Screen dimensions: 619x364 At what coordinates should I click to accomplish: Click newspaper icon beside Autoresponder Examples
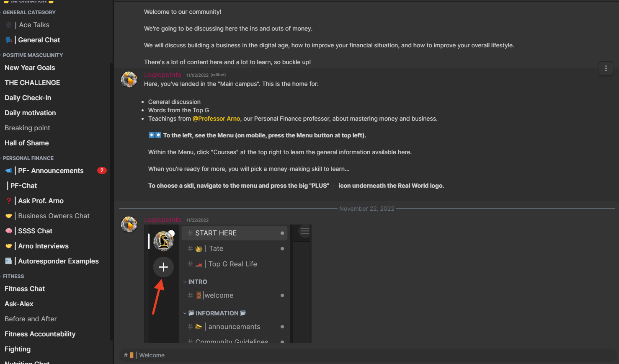8,261
